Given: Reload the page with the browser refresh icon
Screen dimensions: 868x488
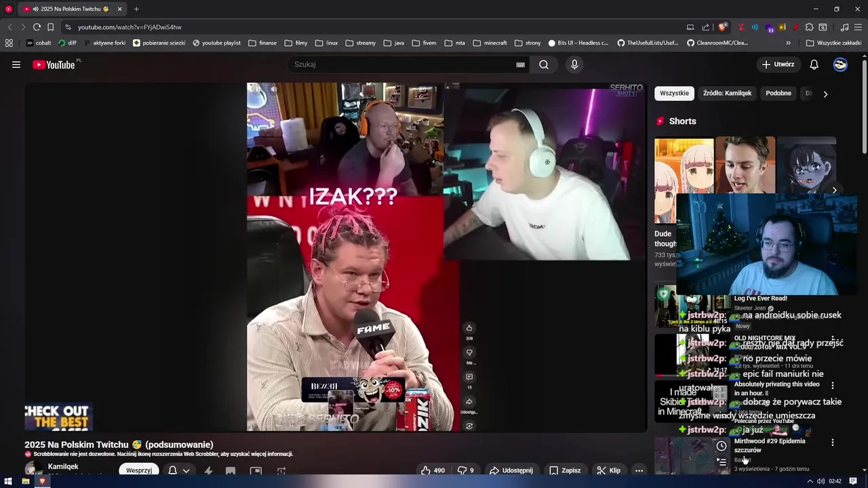Looking at the screenshot, I should click(37, 27).
